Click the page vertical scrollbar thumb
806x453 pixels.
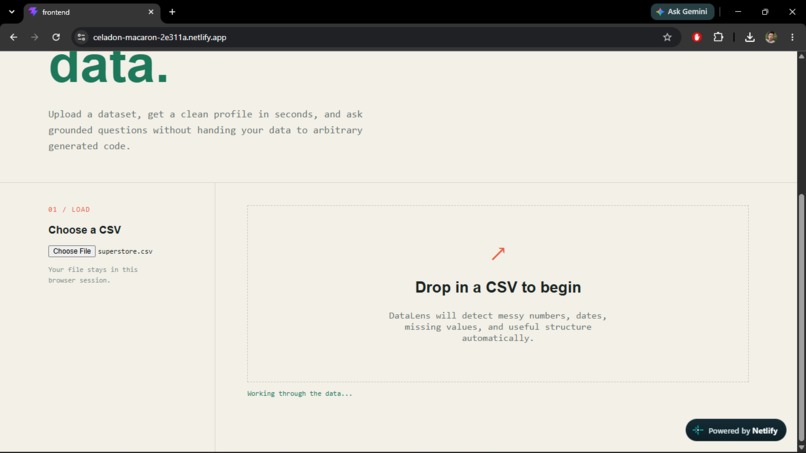click(801, 319)
